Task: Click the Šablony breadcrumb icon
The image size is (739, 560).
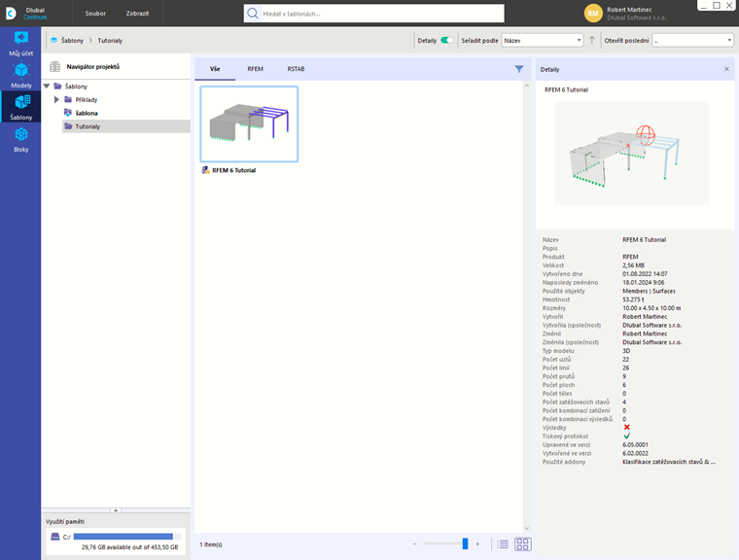Action: coord(53,40)
